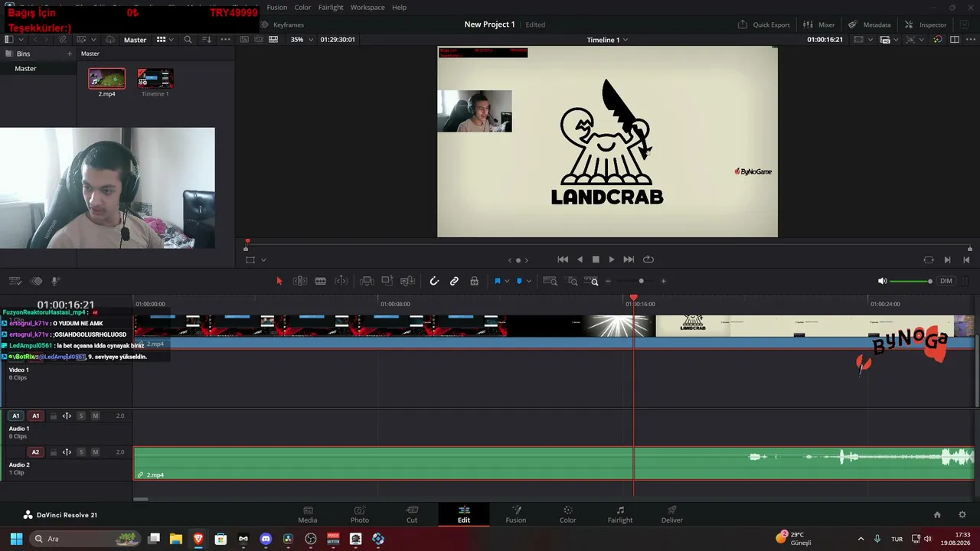Image resolution: width=980 pixels, height=551 pixels.
Task: Open the media pool sort options
Action: pos(207,40)
